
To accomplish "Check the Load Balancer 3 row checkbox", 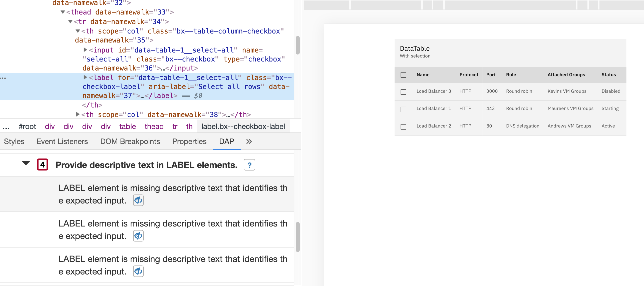I will pos(403,92).
